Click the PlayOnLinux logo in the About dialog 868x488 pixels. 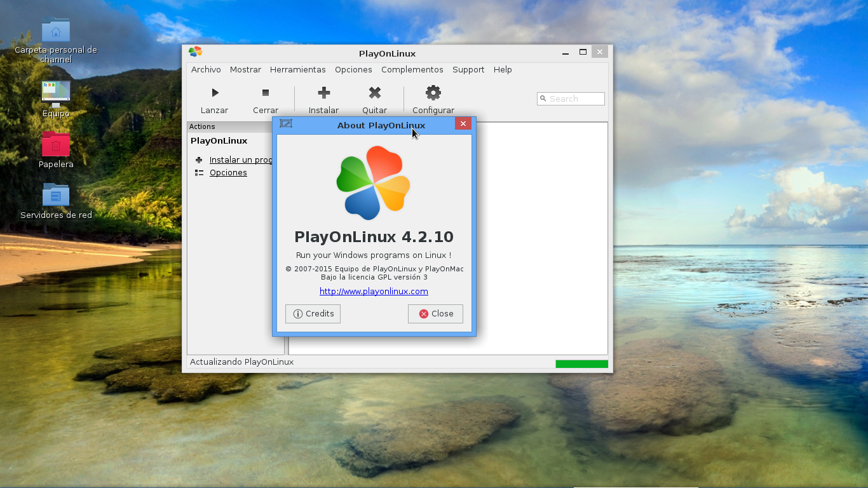click(373, 182)
